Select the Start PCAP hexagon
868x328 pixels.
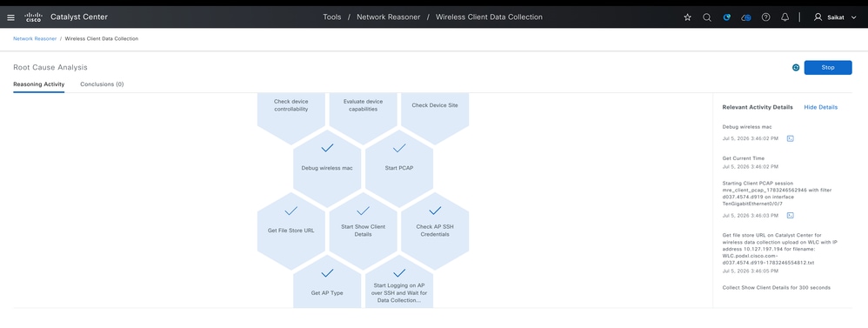tap(399, 169)
